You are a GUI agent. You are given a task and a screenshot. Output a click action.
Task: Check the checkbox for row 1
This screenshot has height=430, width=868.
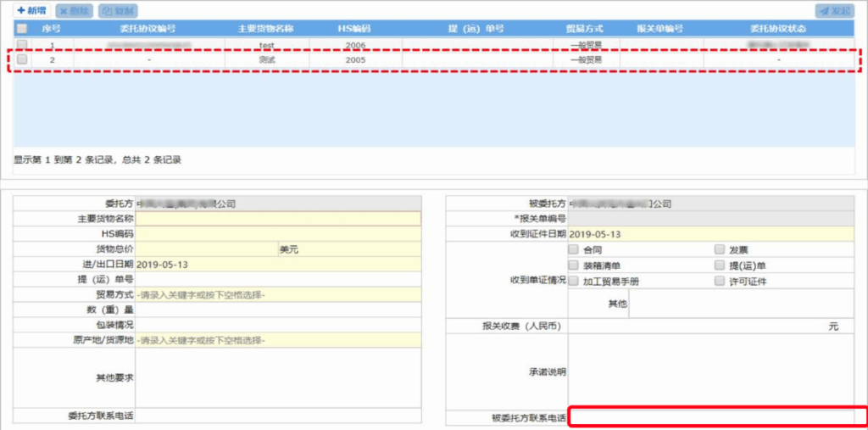(x=21, y=44)
